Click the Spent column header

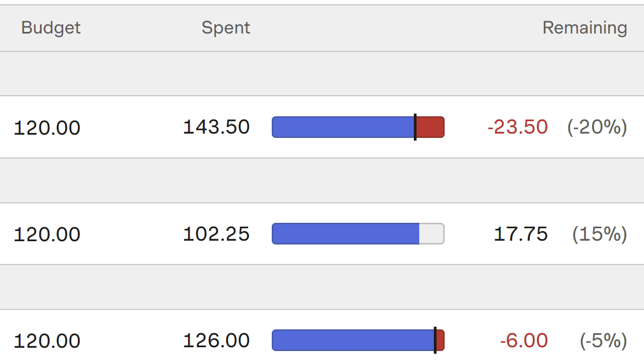[225, 28]
